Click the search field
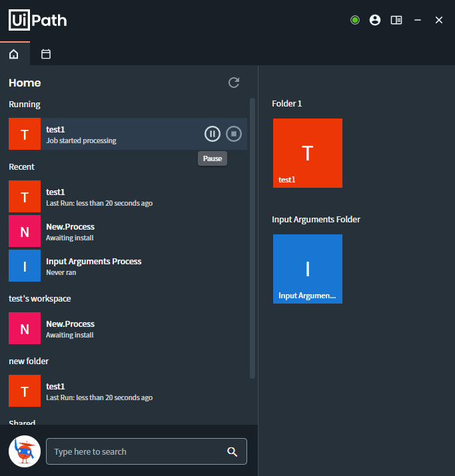 147,451
